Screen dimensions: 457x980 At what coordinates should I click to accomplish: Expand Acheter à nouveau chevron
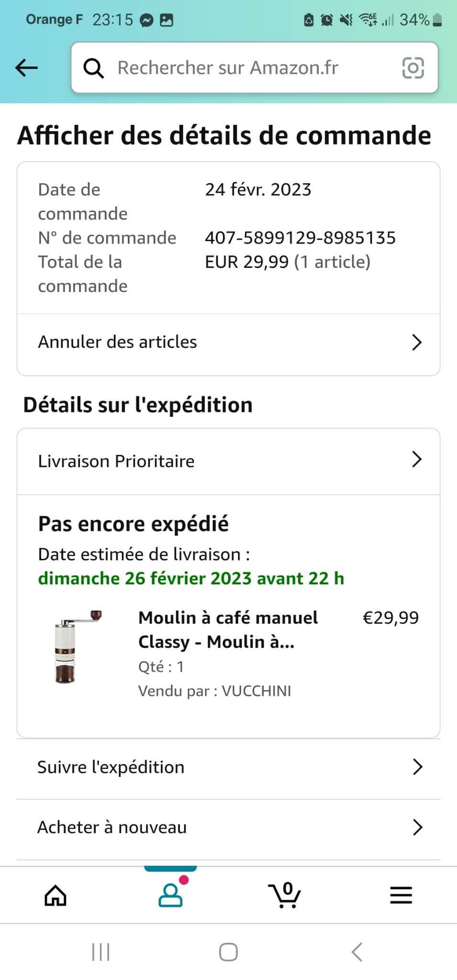(417, 827)
